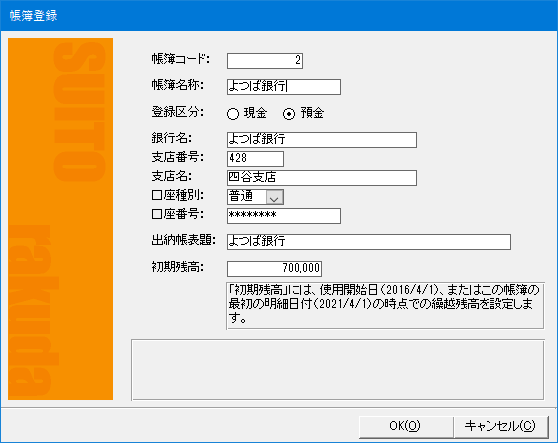The width and height of the screenshot is (558, 443).
Task: Click the 帳簿登録 title bar
Action: (279, 16)
